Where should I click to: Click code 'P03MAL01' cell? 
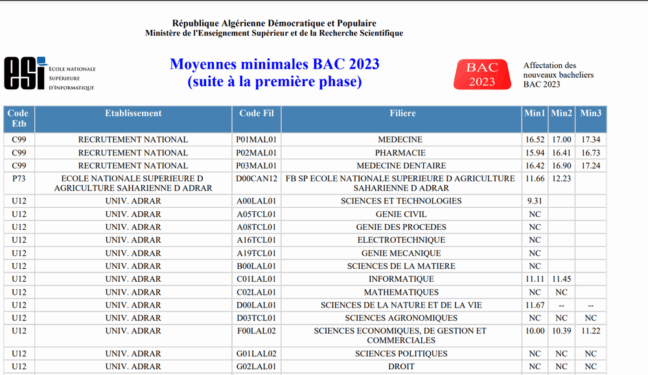pos(256,166)
